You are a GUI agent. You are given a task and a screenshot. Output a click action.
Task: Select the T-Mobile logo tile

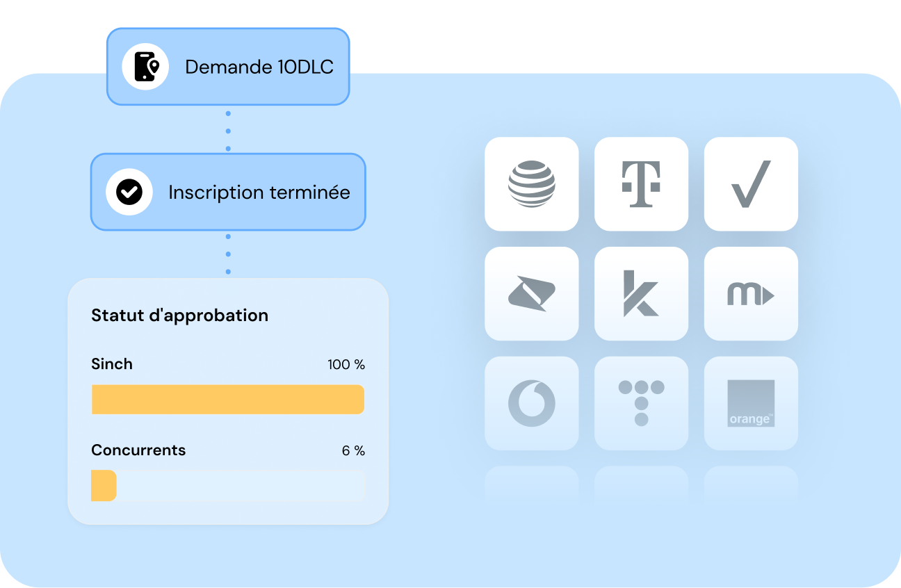point(641,184)
